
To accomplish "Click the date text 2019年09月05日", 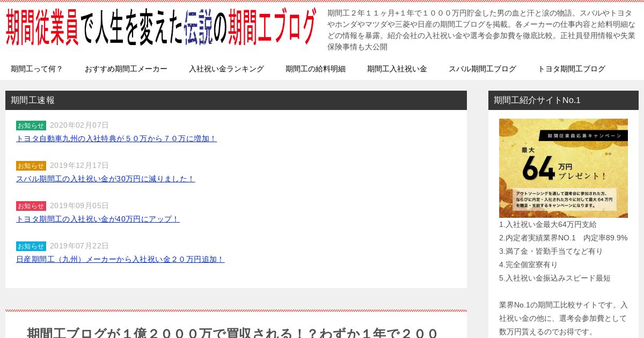I will coord(79,205).
